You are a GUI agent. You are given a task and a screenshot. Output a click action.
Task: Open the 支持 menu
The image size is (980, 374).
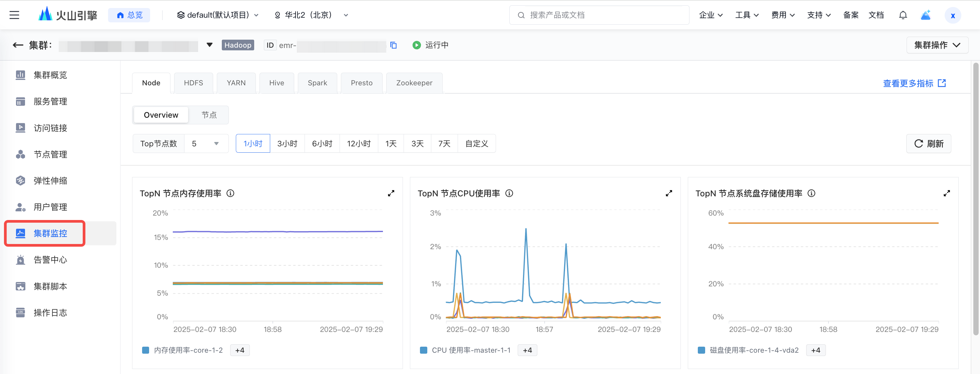819,15
